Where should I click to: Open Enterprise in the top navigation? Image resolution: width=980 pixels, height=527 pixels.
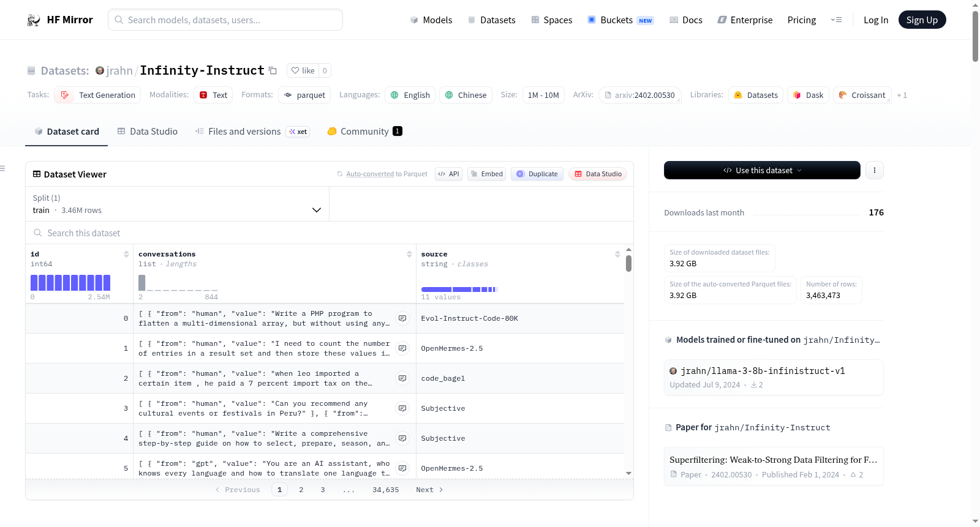click(x=745, y=20)
